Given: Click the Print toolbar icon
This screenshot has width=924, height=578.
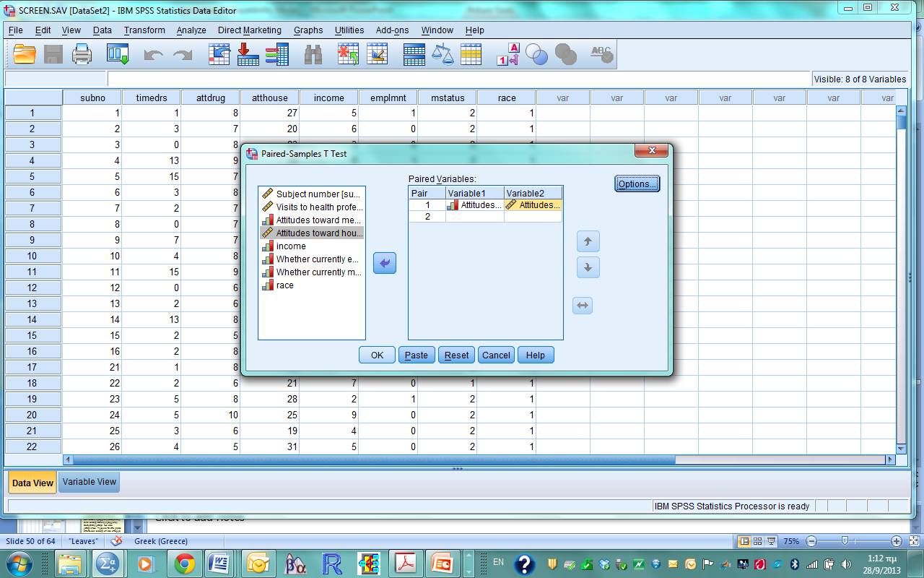Looking at the screenshot, I should (82, 54).
